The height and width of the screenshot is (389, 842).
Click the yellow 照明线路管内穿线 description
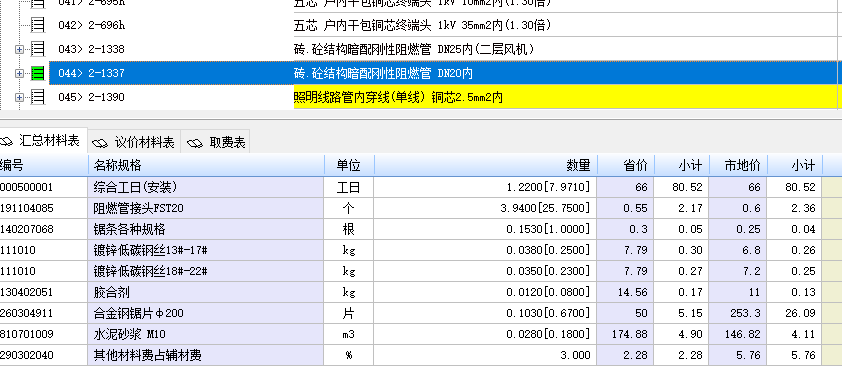click(398, 97)
